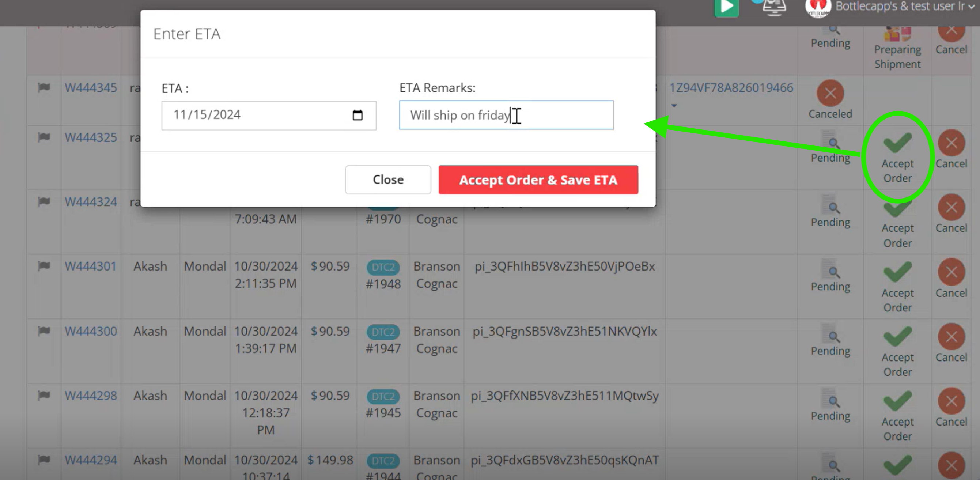Click tracking number 1Z94VF78A826019466 link

(x=731, y=88)
